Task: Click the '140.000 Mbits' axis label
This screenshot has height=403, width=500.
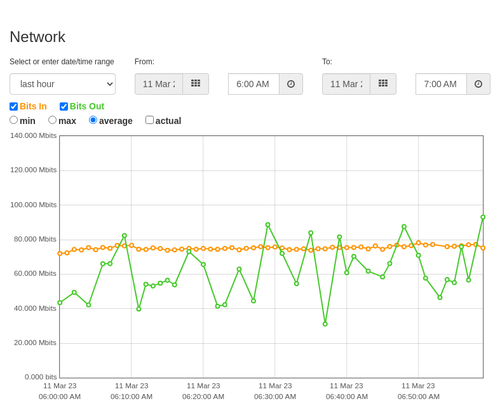Action: [x=33, y=136]
